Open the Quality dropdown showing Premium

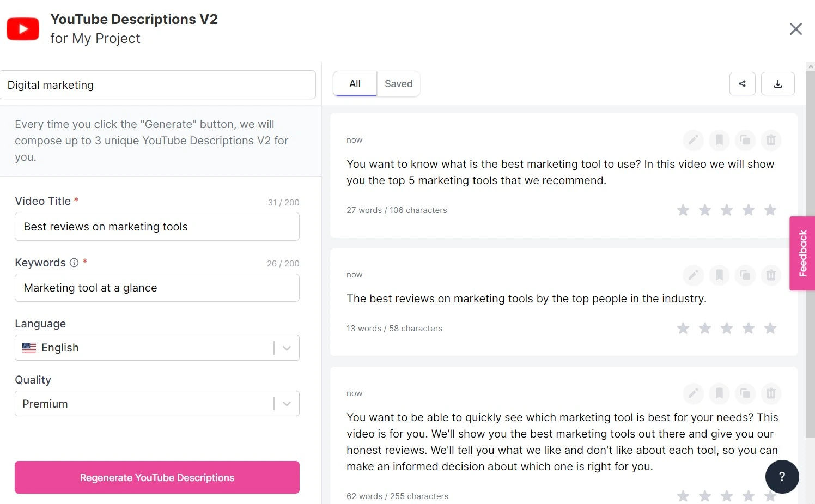coord(157,404)
